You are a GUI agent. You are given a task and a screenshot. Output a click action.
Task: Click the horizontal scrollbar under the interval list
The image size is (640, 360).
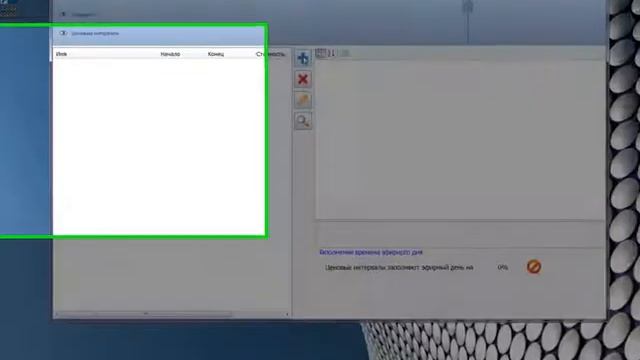pos(171,314)
